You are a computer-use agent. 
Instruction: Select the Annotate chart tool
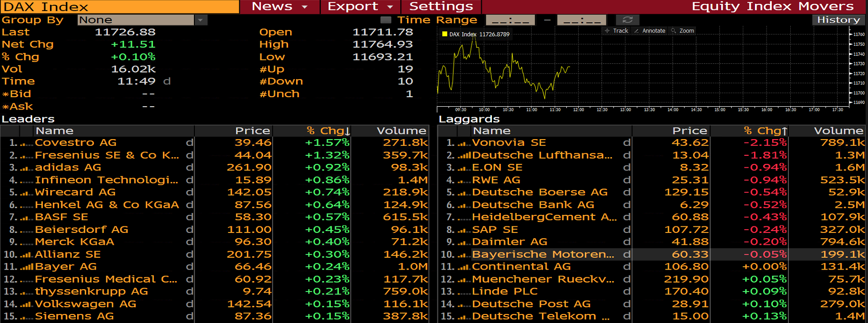click(649, 30)
